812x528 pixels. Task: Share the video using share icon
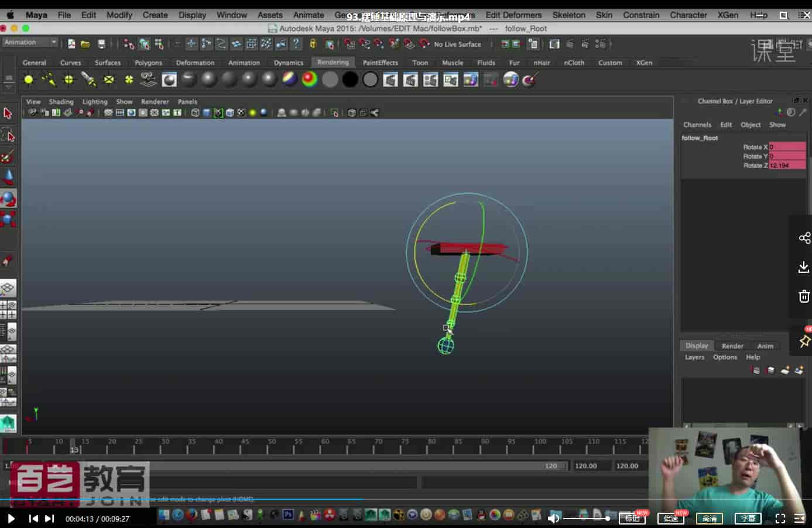pos(804,238)
